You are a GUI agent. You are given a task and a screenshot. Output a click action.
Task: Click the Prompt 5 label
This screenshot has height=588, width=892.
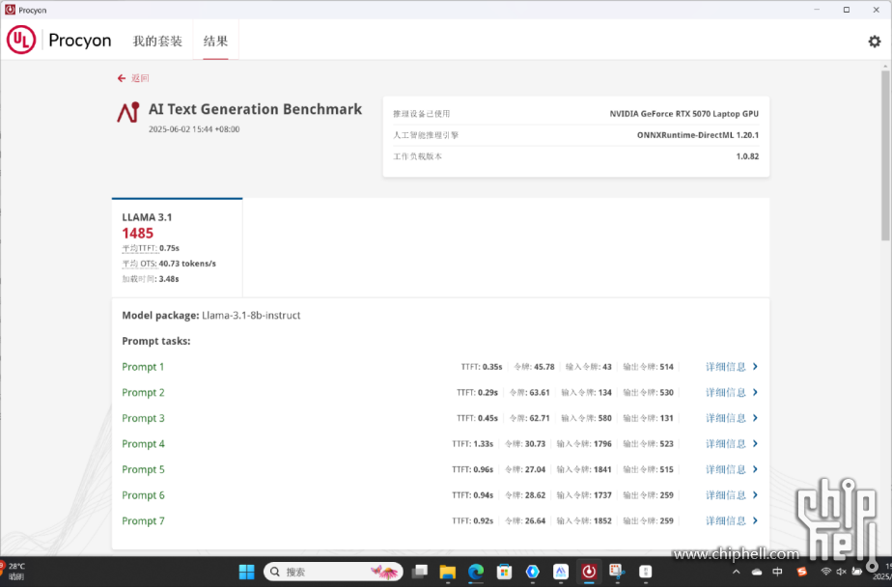143,469
